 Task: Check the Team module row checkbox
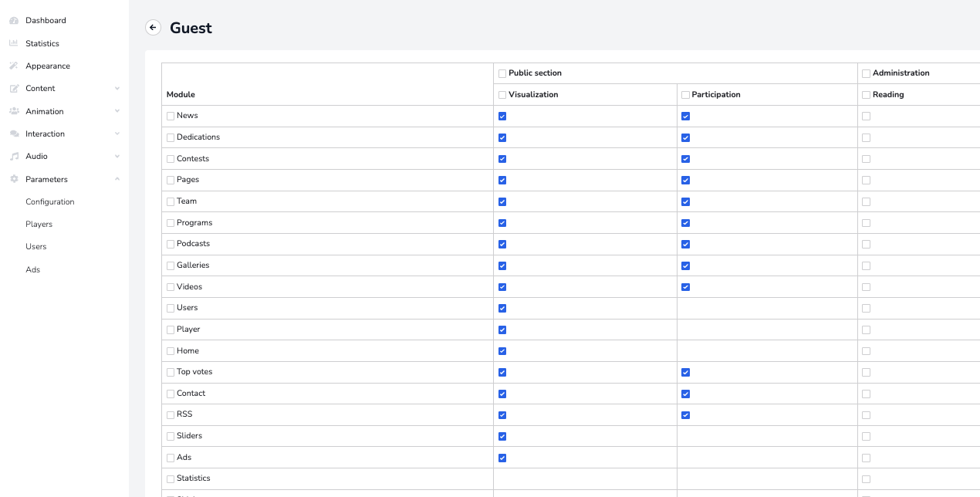tap(171, 201)
